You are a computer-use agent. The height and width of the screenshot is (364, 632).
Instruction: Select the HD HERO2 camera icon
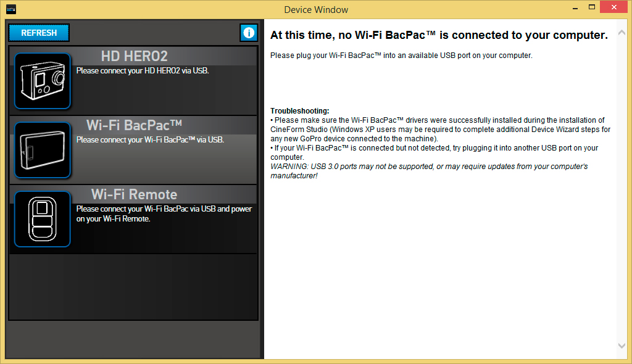43,81
